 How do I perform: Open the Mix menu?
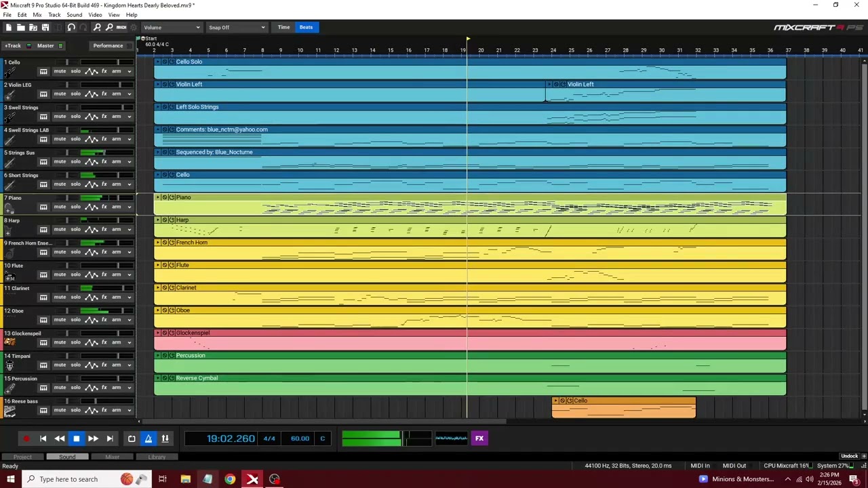pyautogui.click(x=37, y=15)
